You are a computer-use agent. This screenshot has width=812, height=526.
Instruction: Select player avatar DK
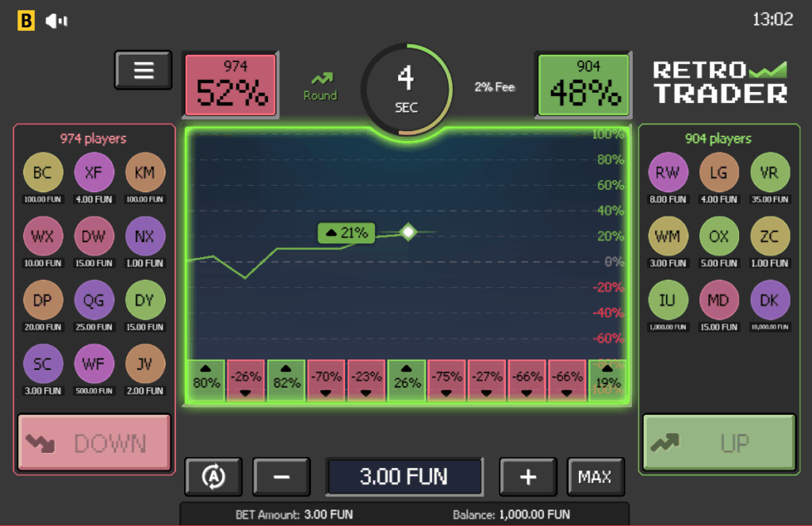(x=770, y=300)
